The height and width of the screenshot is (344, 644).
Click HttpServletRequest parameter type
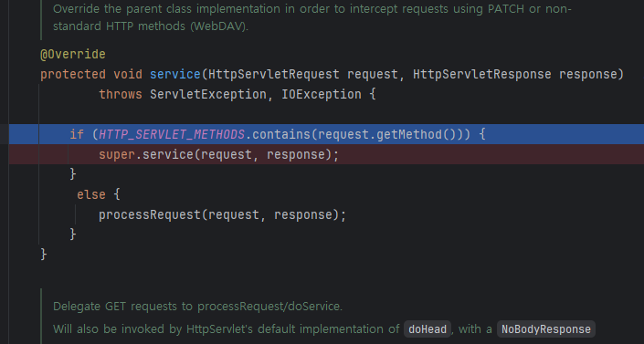click(x=274, y=74)
